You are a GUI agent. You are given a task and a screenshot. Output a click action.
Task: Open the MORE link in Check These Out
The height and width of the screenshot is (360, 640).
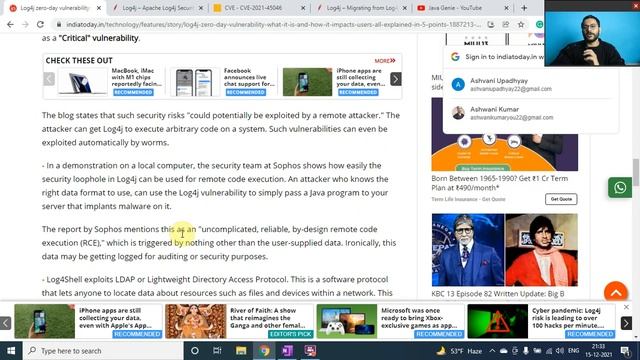tap(385, 60)
